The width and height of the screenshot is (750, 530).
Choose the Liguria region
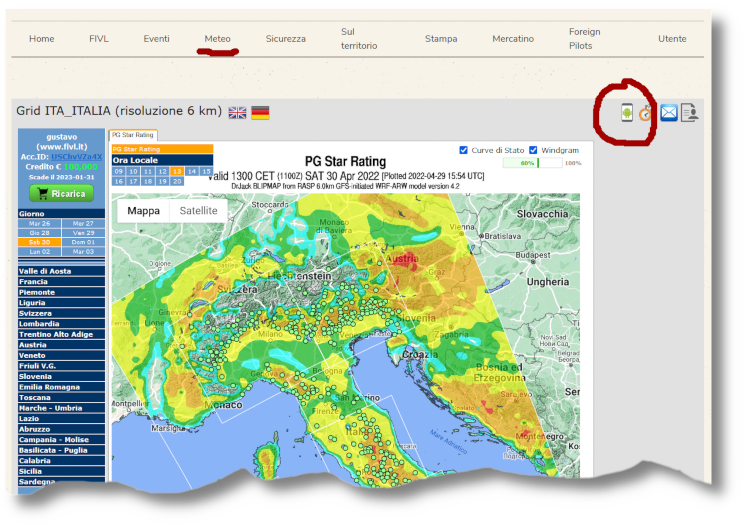coord(61,303)
